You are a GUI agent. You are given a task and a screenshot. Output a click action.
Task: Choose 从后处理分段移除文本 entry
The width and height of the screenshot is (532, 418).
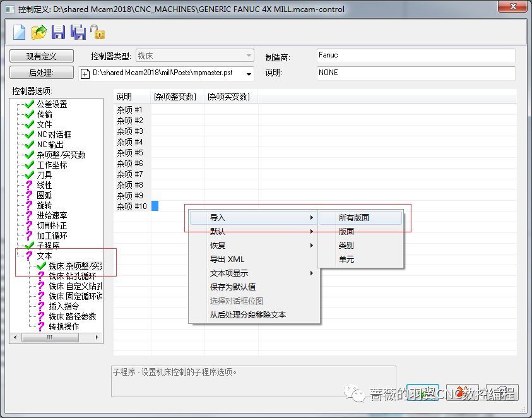pyautogui.click(x=254, y=315)
